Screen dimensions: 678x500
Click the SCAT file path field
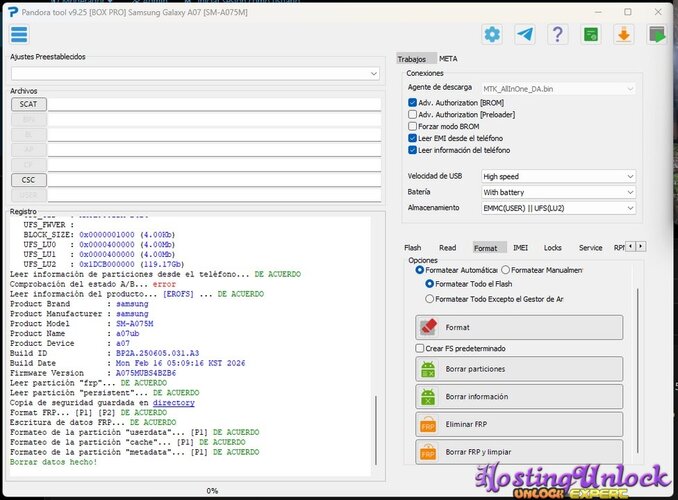(x=214, y=104)
